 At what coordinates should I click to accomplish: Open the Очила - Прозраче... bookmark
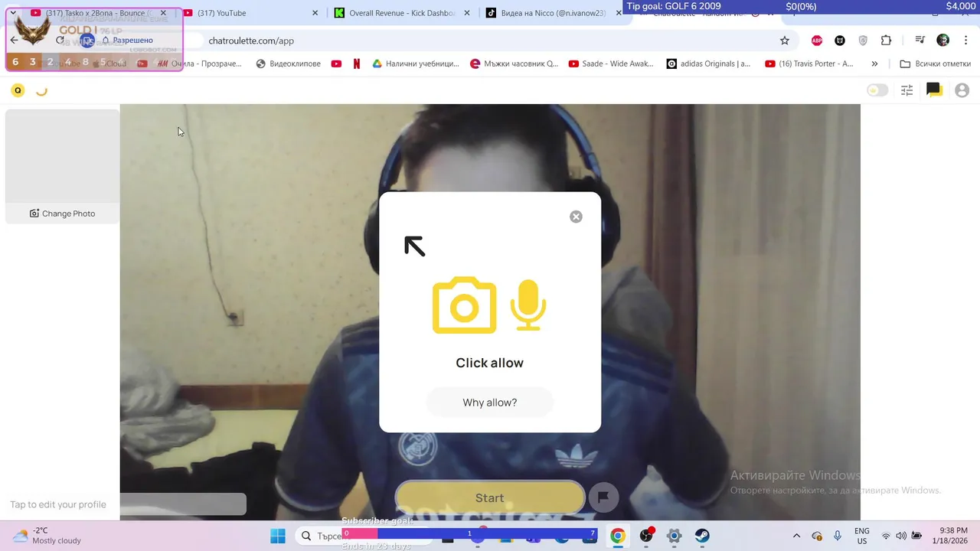199,64
